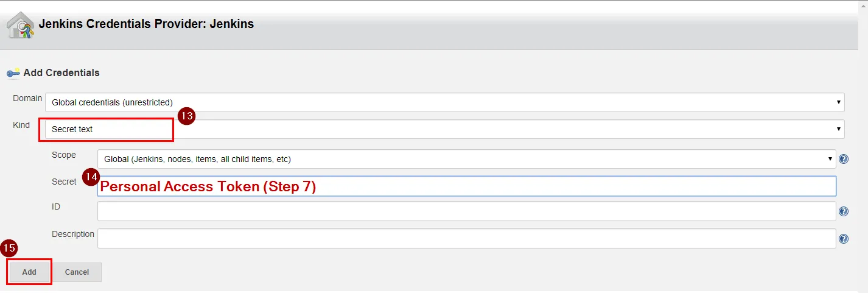This screenshot has width=868, height=293.
Task: Click the Add Credentials heading text
Action: (x=61, y=72)
